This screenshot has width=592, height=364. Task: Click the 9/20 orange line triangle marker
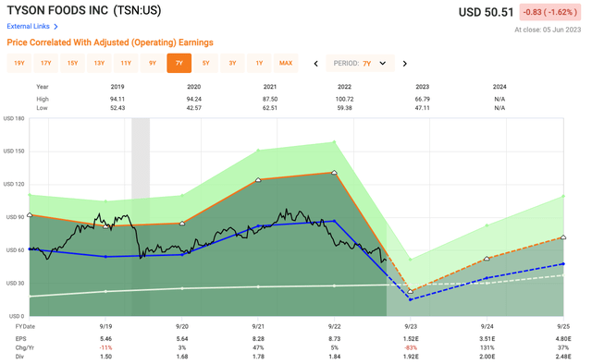182,224
